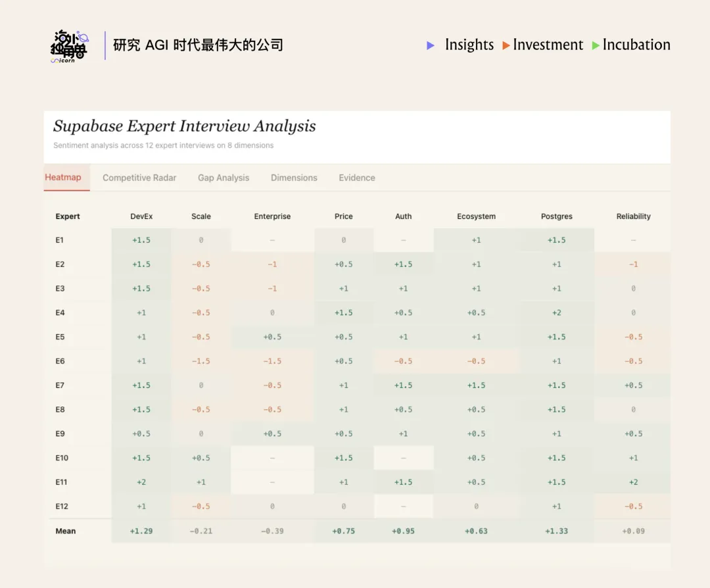This screenshot has height=588, width=710.
Task: Click the Price column header
Action: [344, 216]
